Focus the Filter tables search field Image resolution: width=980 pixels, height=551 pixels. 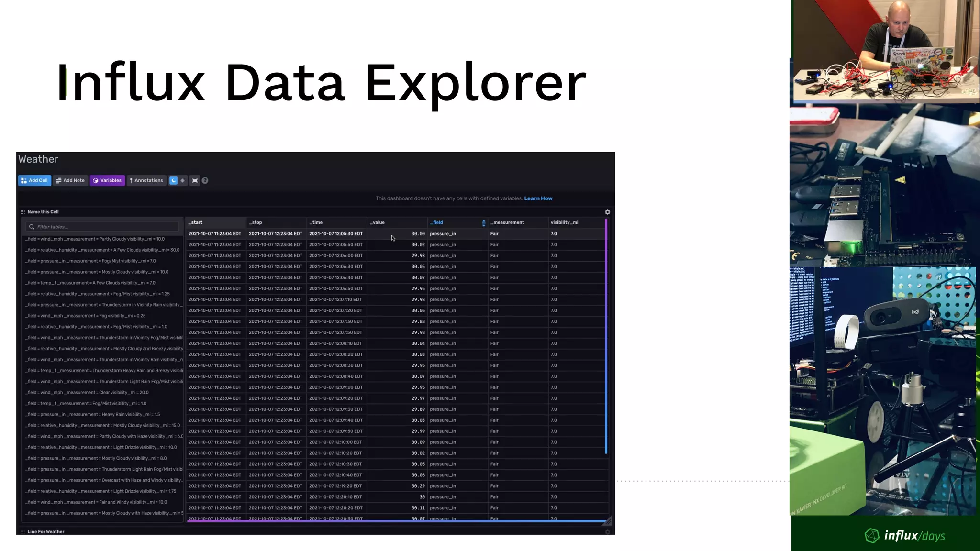(102, 227)
